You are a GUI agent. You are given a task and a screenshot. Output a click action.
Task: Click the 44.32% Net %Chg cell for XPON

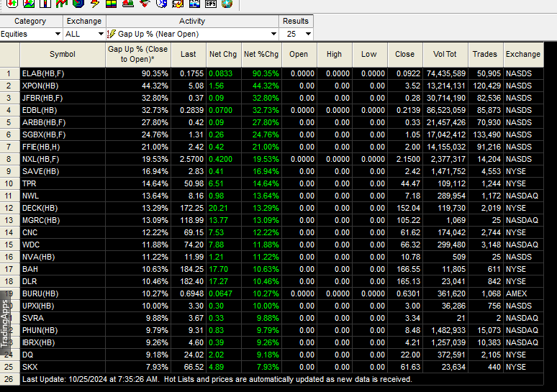point(261,86)
